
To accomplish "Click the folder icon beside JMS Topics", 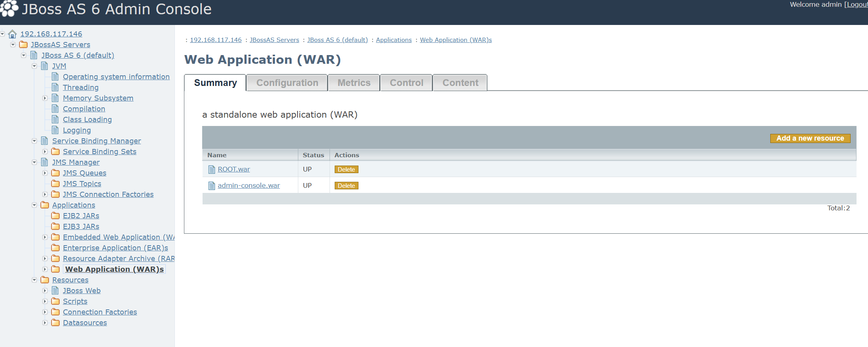I will (x=56, y=183).
